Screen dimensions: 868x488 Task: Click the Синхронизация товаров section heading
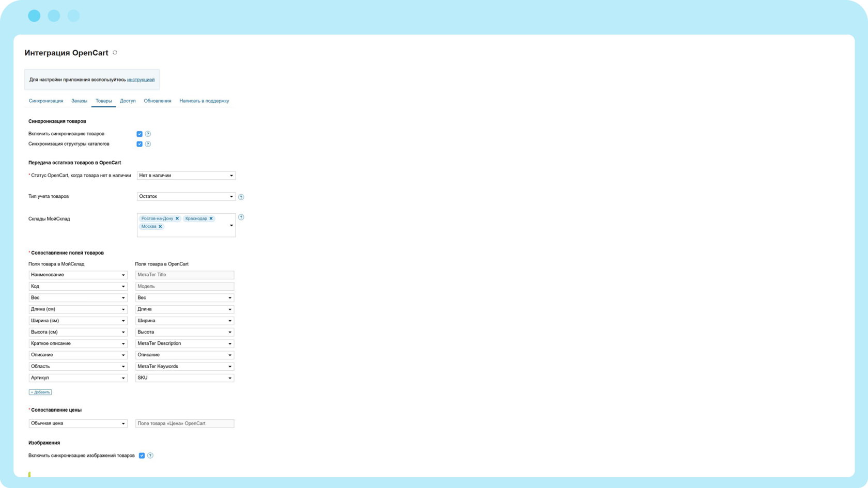tap(57, 121)
